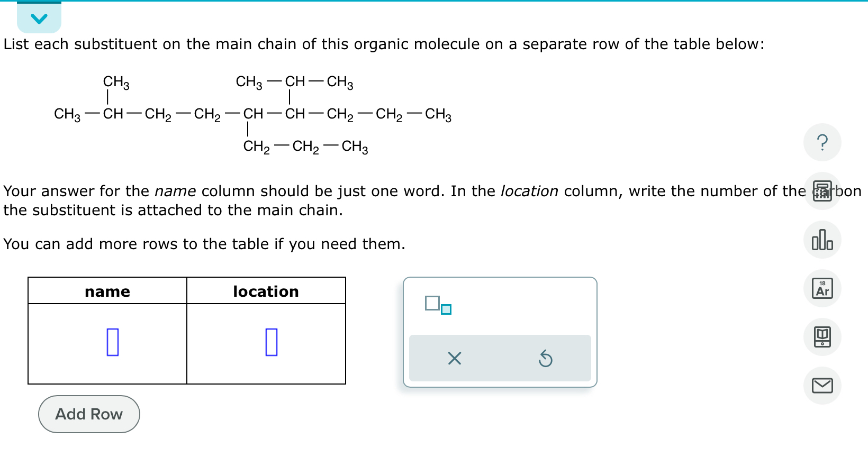868x475 pixels.
Task: Select the subscript template icon in answer palette
Action: point(437,305)
